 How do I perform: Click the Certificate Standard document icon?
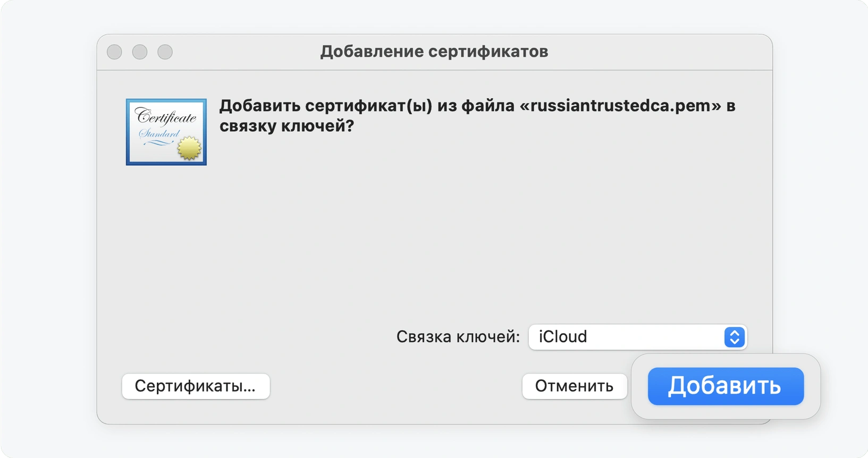click(166, 132)
